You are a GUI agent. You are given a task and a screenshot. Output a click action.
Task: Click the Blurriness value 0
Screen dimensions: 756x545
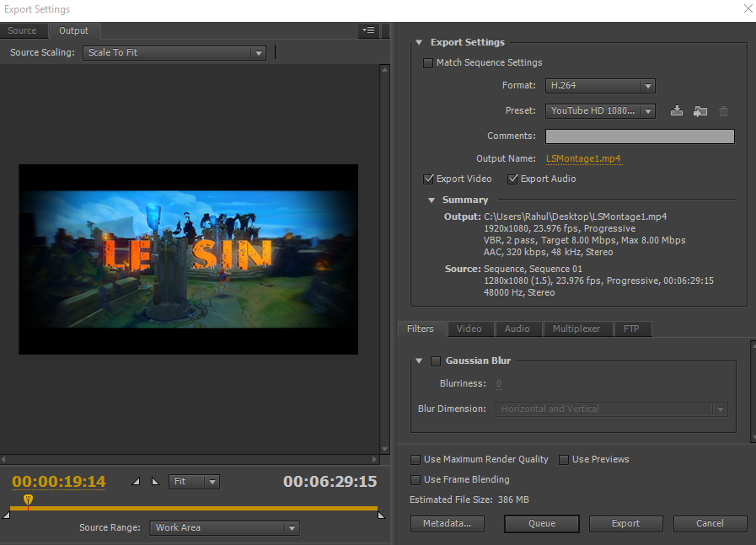pos(499,383)
